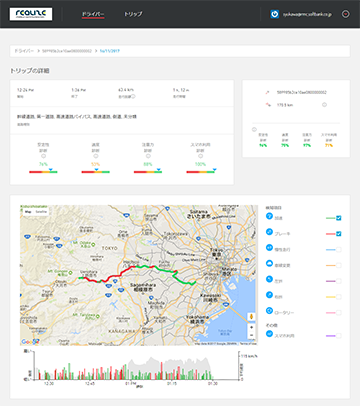This screenshot has height=406, width=360.
Task: Click the ドライバー breadcrumb link
Action: tap(24, 51)
